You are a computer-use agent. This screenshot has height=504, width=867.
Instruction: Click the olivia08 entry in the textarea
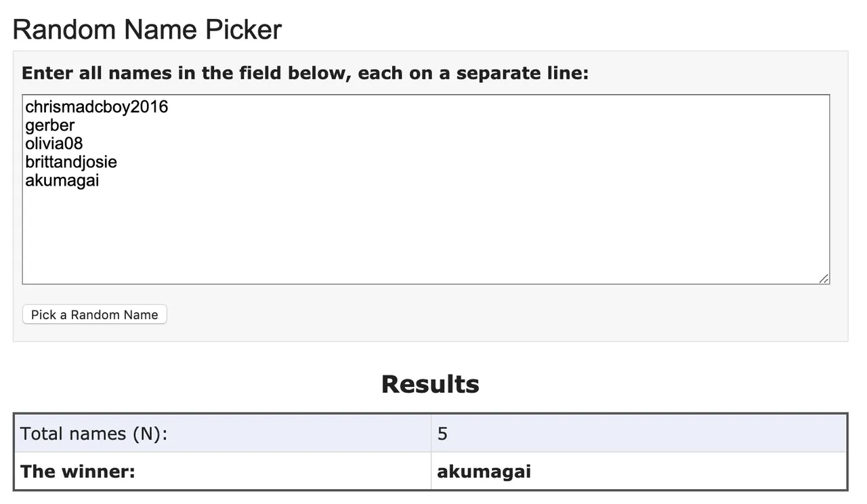tap(54, 144)
